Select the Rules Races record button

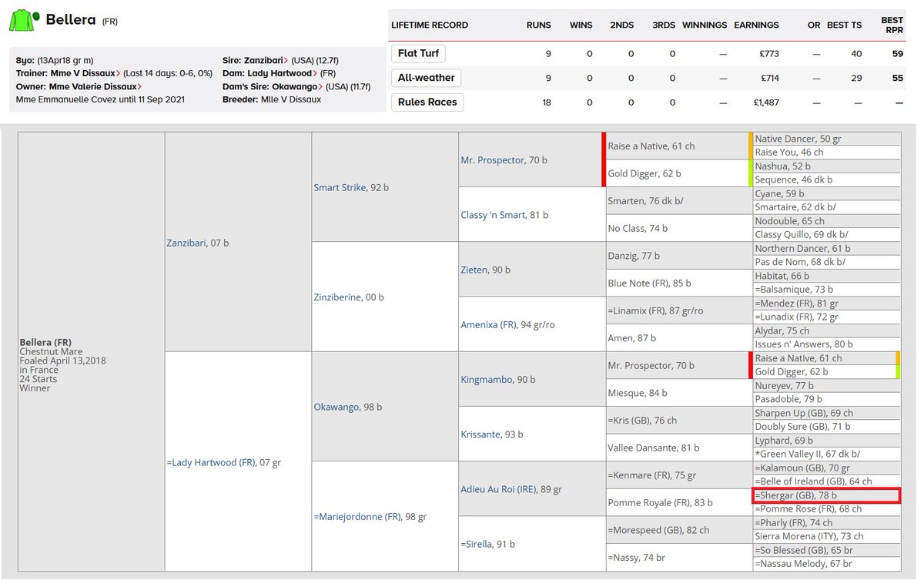point(427,102)
